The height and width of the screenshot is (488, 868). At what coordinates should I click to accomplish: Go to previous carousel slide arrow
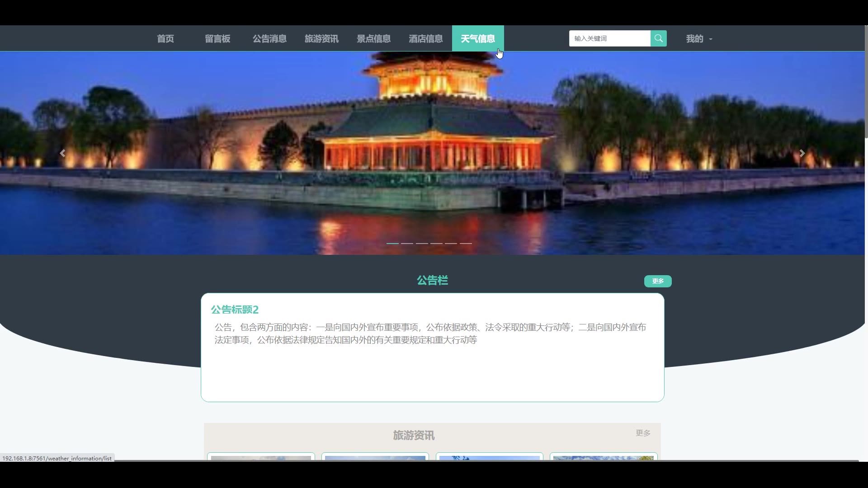pos(62,153)
